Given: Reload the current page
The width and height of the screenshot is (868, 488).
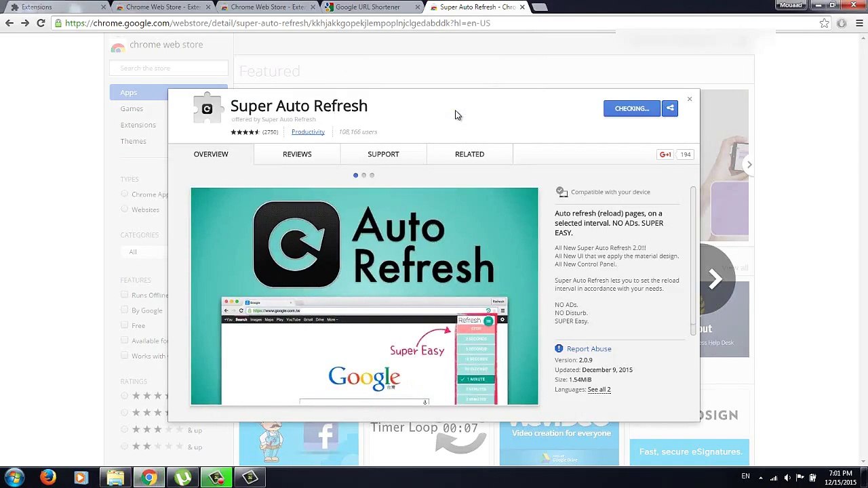Looking at the screenshot, I should point(41,23).
